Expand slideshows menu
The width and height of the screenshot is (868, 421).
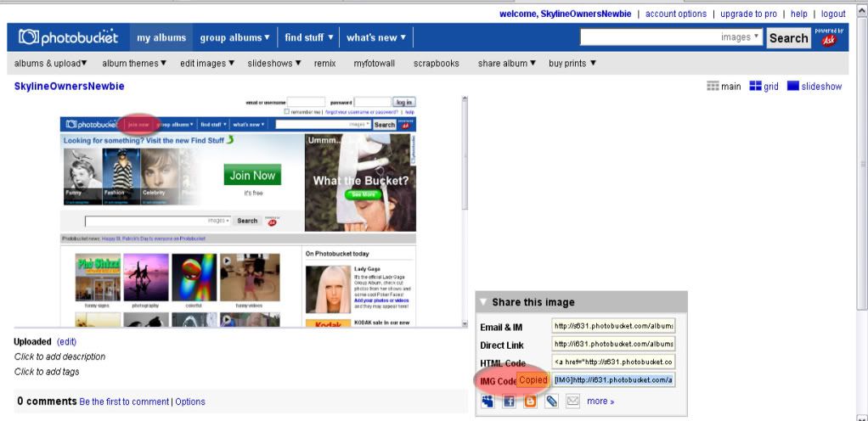click(274, 63)
